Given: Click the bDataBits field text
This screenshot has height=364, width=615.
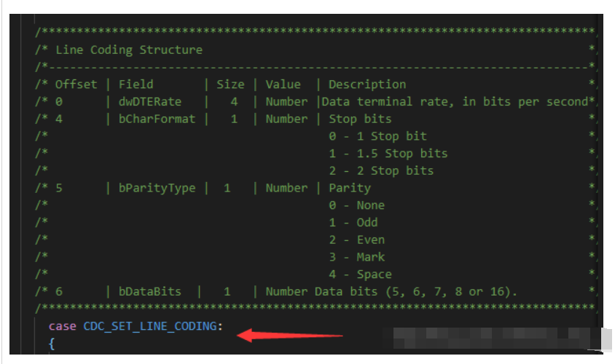Looking at the screenshot, I should point(150,291).
